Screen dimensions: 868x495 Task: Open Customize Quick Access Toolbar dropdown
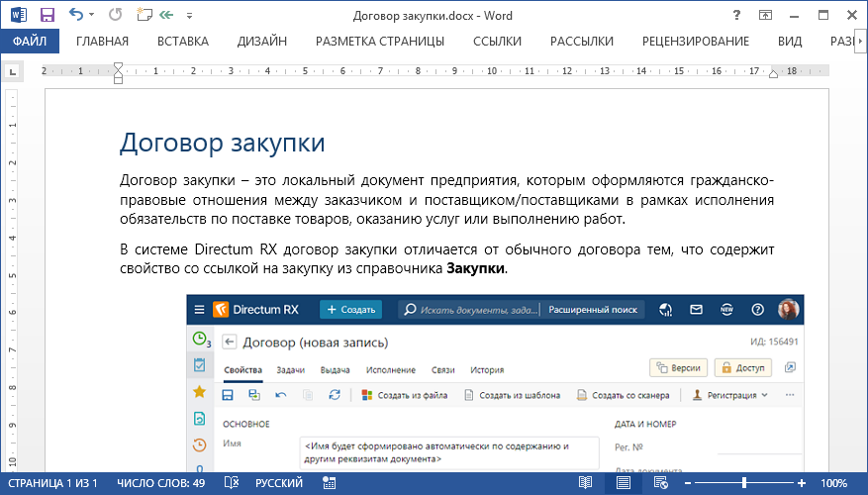pyautogui.click(x=189, y=16)
